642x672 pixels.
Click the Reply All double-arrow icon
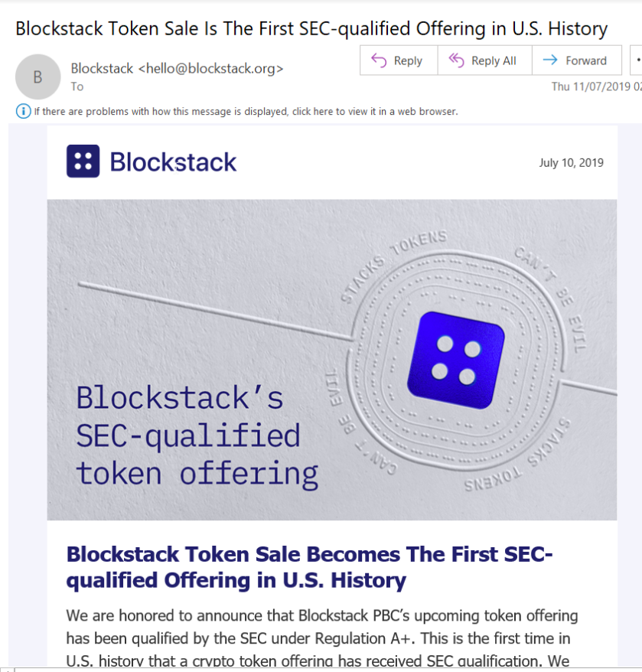point(456,60)
